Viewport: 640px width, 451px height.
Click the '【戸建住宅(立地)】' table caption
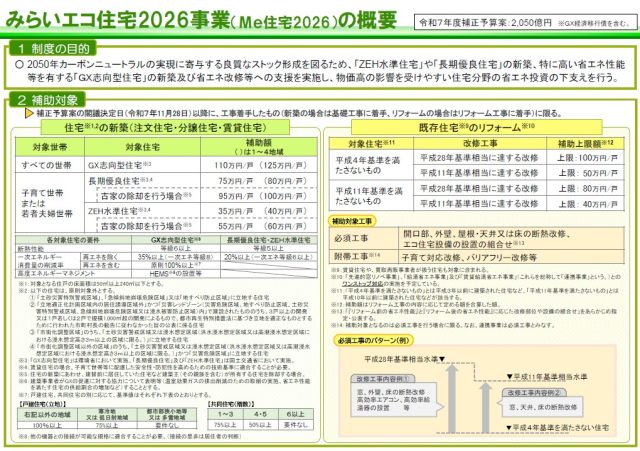click(42, 404)
